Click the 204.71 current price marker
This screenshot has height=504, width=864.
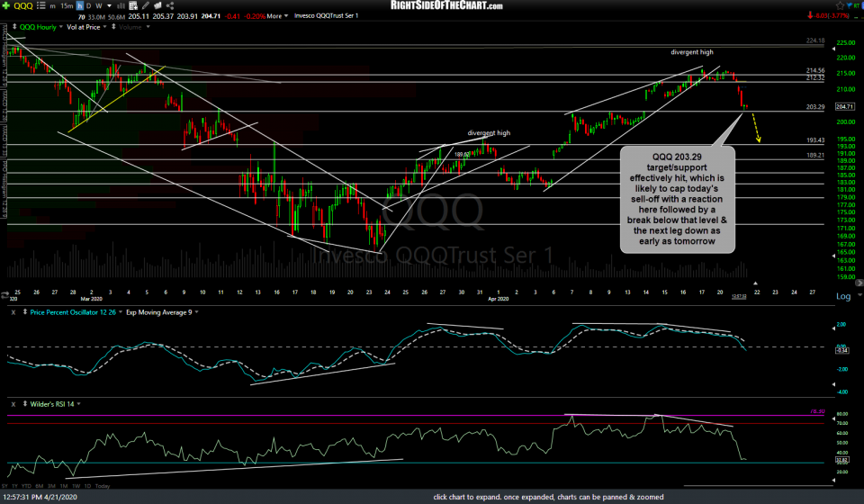click(x=845, y=107)
